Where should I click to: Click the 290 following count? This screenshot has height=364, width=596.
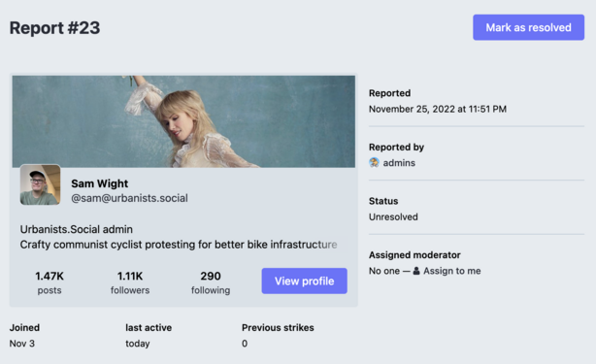click(211, 282)
